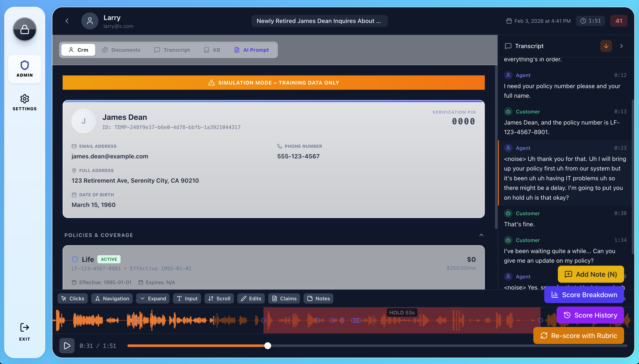Collapse the Transcript panel with its chevron
The height and width of the screenshot is (364, 639).
point(622,46)
